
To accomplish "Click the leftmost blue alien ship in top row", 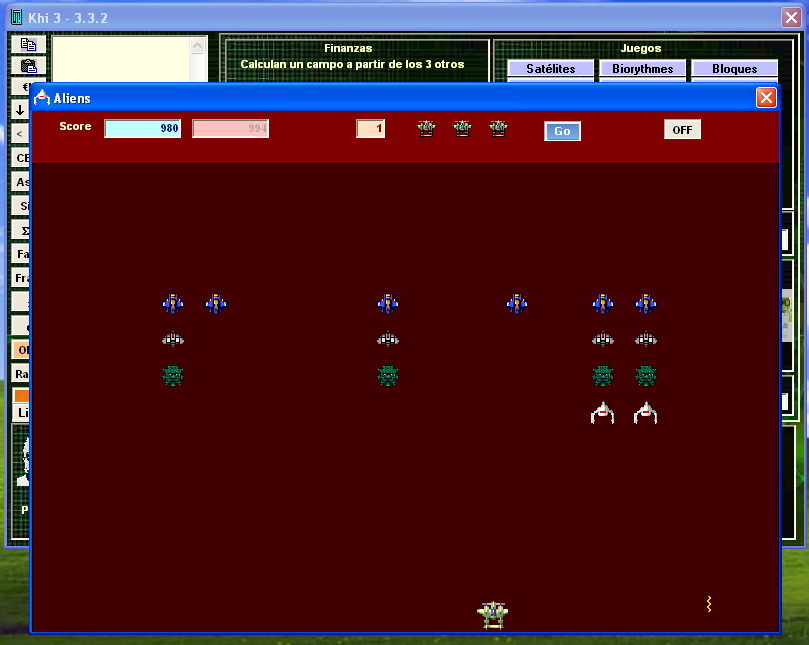I will coord(173,303).
